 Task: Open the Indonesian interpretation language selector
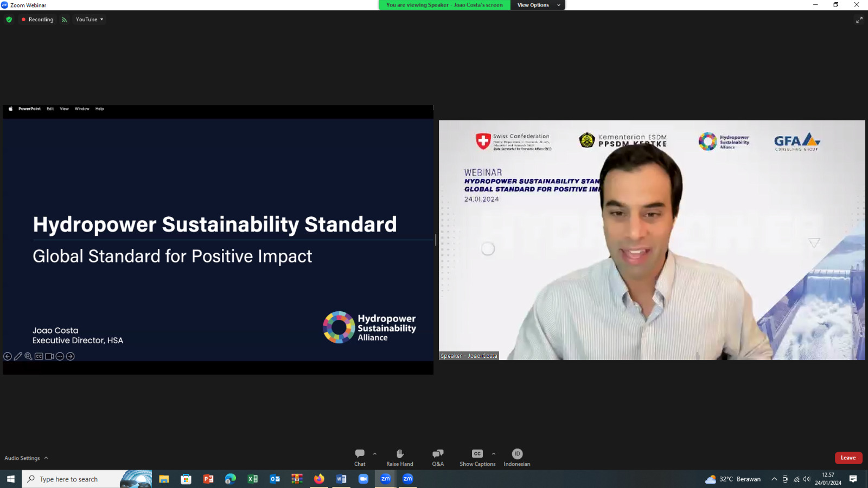pos(517,458)
